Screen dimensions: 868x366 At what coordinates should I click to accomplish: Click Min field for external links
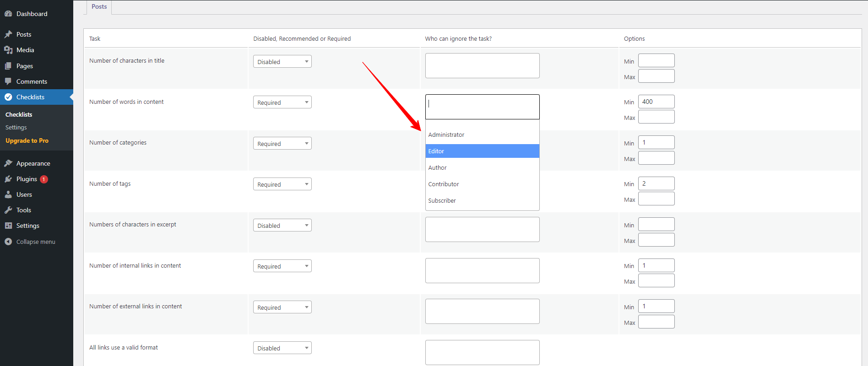pyautogui.click(x=656, y=306)
